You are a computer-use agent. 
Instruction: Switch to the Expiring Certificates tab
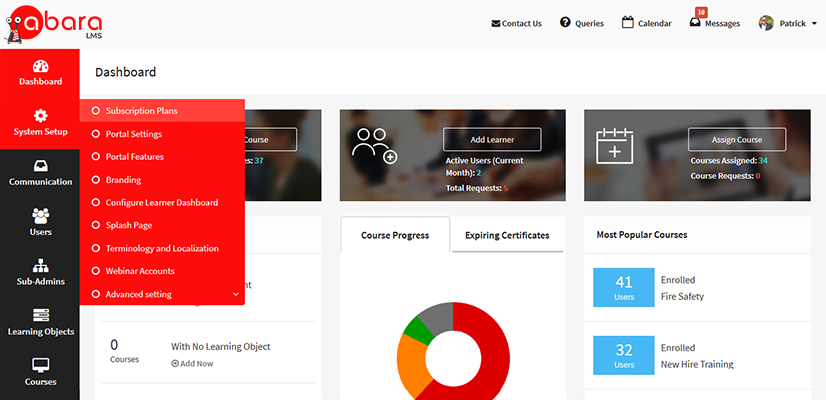click(507, 235)
